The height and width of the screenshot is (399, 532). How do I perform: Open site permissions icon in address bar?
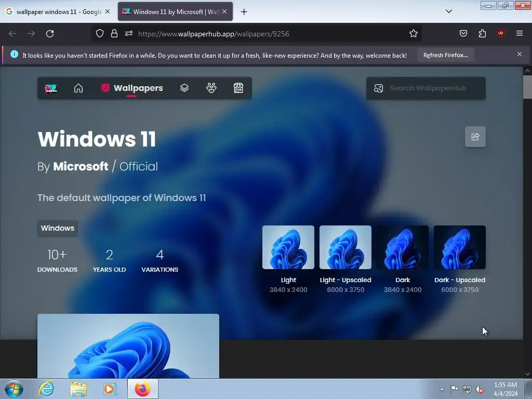(x=129, y=34)
